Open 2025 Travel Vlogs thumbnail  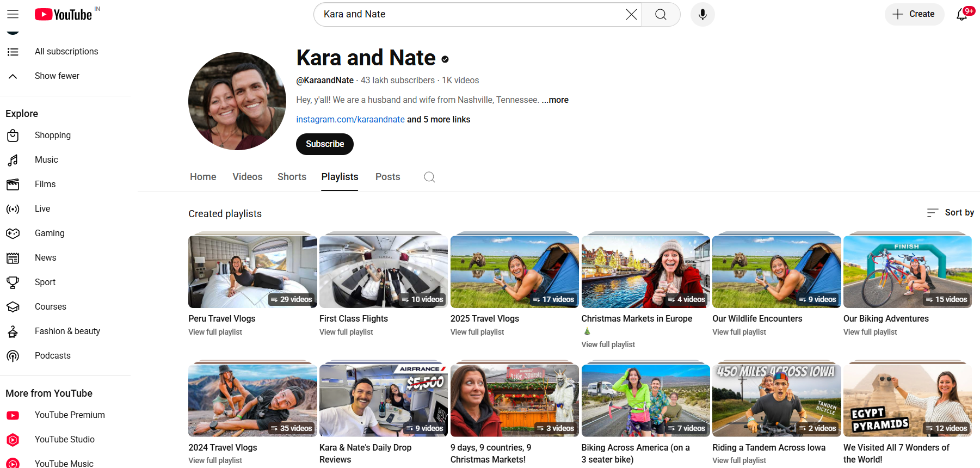click(515, 272)
